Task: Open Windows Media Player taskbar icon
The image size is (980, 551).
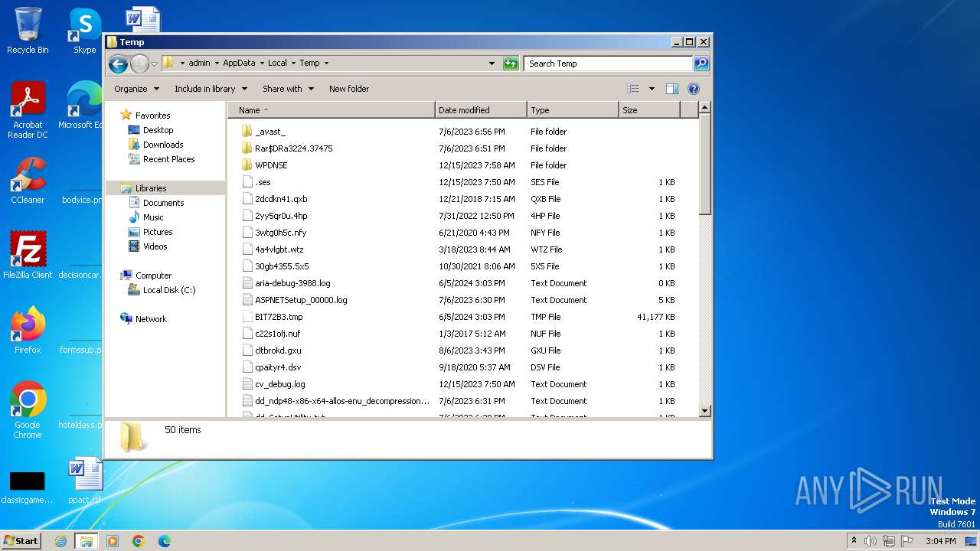Action: pos(113,541)
